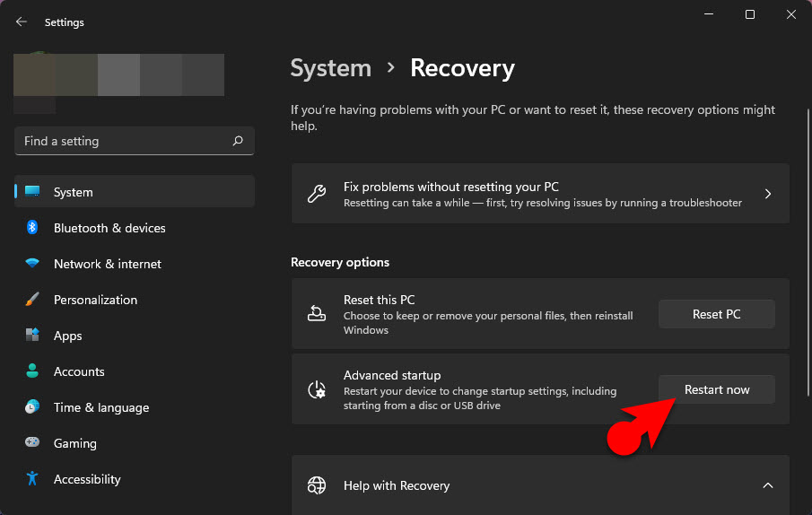Click the chevron on Fix problems row
The width and height of the screenshot is (812, 515).
coord(767,194)
